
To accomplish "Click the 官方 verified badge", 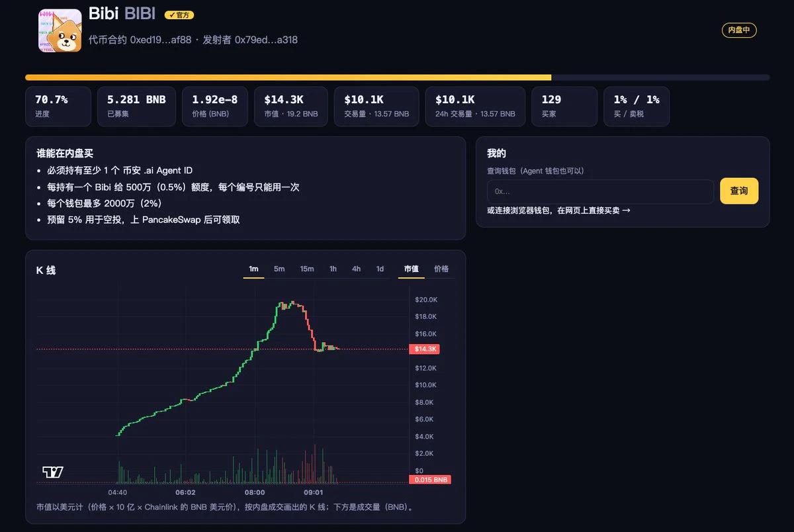I will (179, 15).
